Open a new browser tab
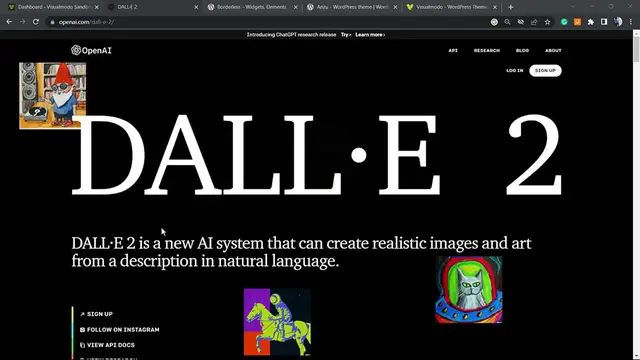Image resolution: width=640 pixels, height=360 pixels. coord(511,7)
